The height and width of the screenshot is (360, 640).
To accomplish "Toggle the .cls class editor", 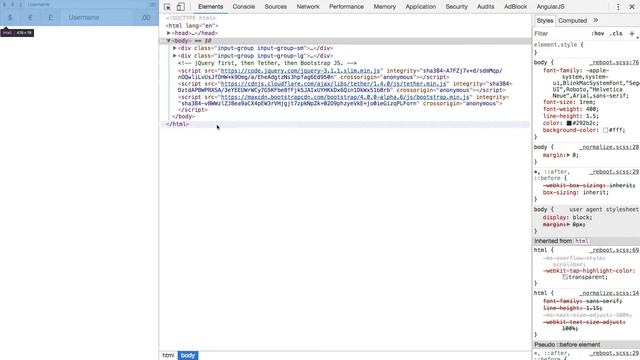I will click(616, 33).
